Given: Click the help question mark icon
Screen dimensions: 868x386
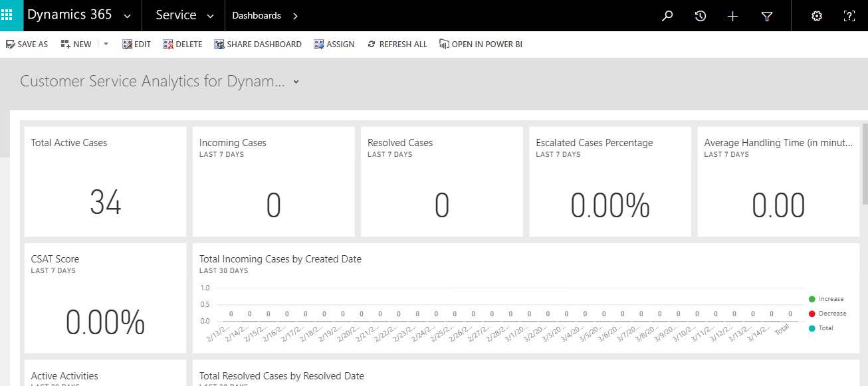Looking at the screenshot, I should pyautogui.click(x=849, y=16).
